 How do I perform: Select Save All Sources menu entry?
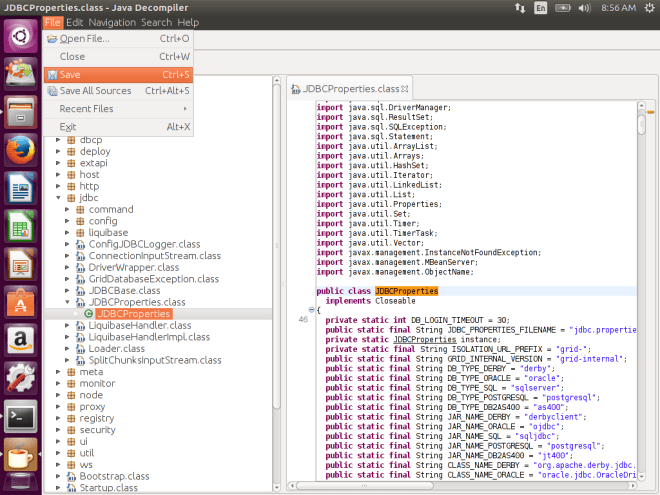[x=95, y=91]
